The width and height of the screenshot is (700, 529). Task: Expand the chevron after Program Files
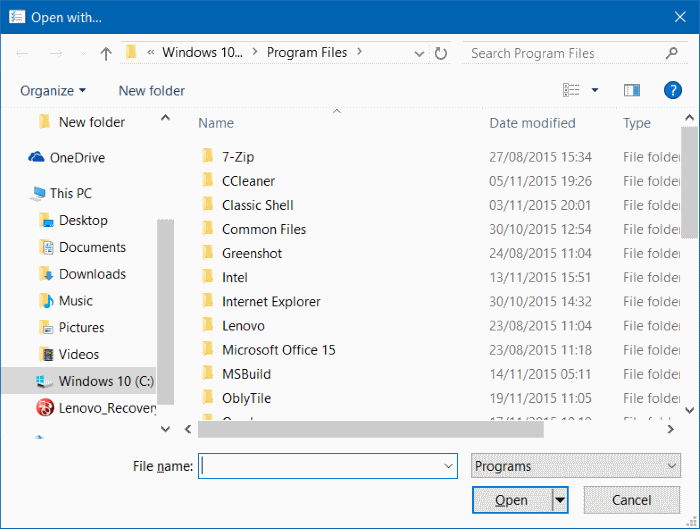coord(360,52)
